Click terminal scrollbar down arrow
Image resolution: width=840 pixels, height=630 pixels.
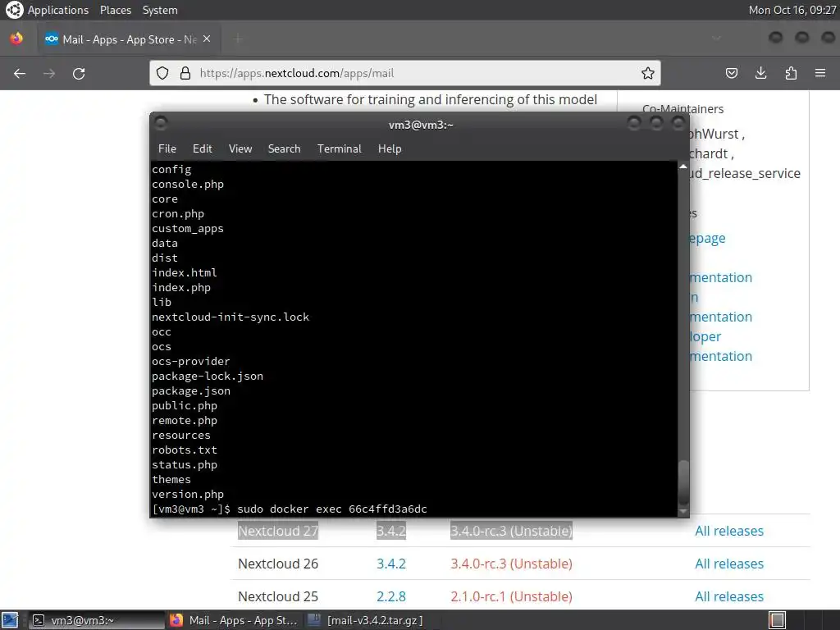coord(683,512)
